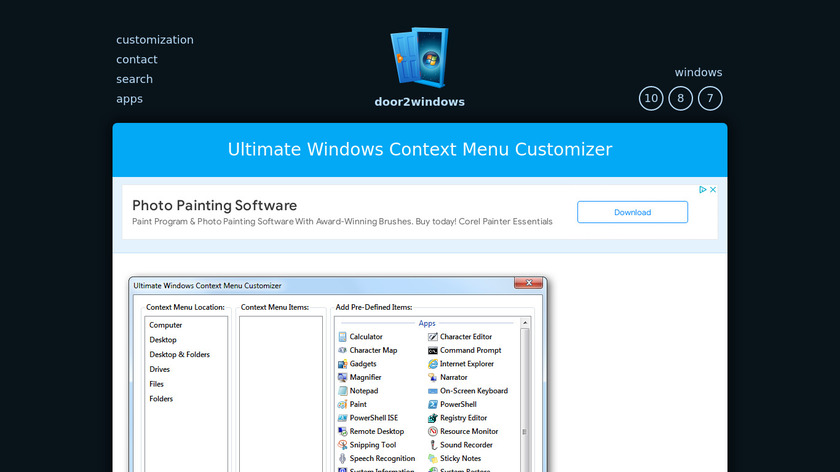Open the Windows 10 circle link
This screenshot has height=472, width=840.
point(651,98)
